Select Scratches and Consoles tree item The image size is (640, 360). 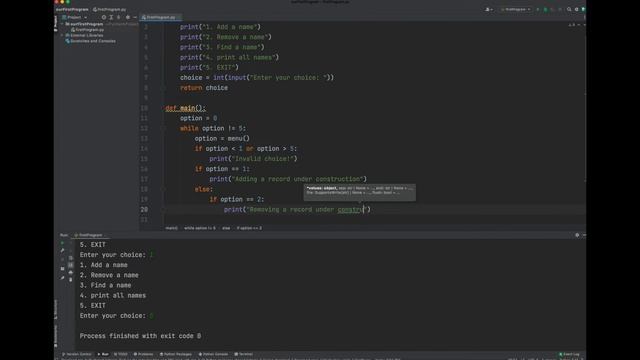point(91,41)
